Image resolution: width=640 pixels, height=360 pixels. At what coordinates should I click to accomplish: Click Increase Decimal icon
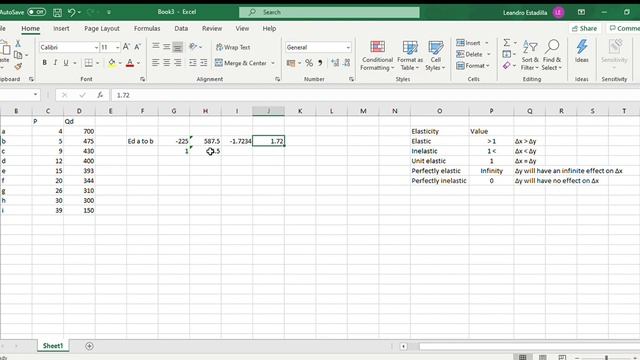pos(335,63)
